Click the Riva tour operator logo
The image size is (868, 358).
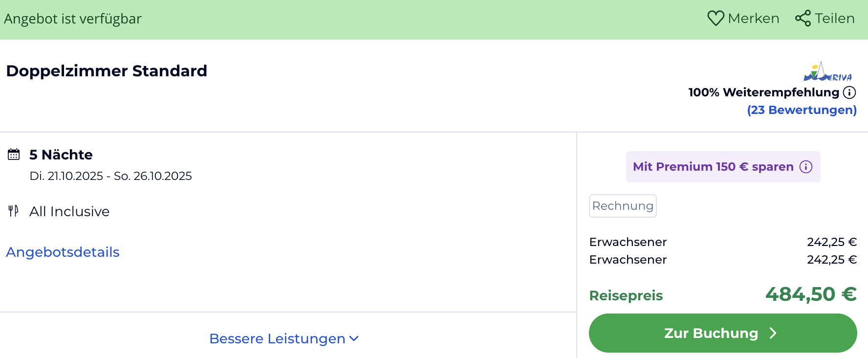tap(827, 72)
